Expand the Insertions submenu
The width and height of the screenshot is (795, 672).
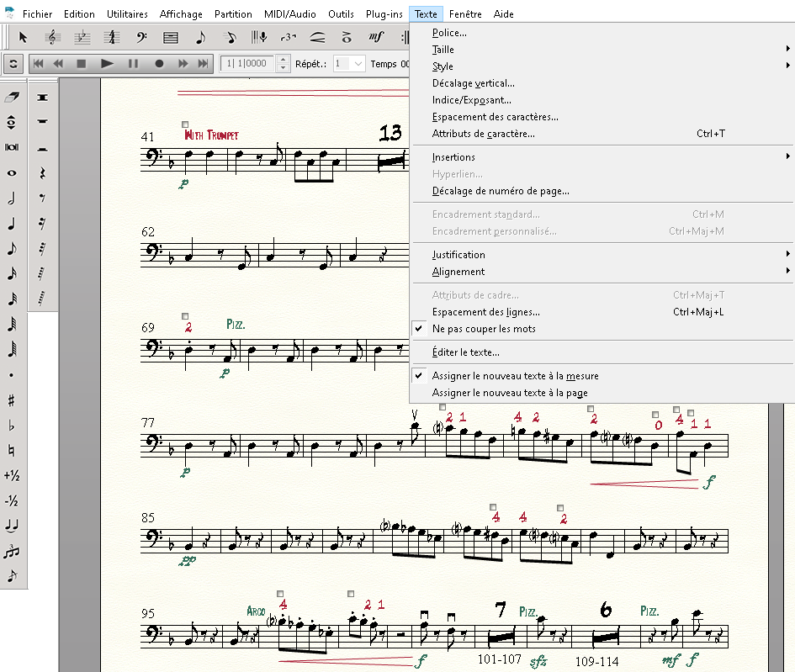pyautogui.click(x=453, y=157)
